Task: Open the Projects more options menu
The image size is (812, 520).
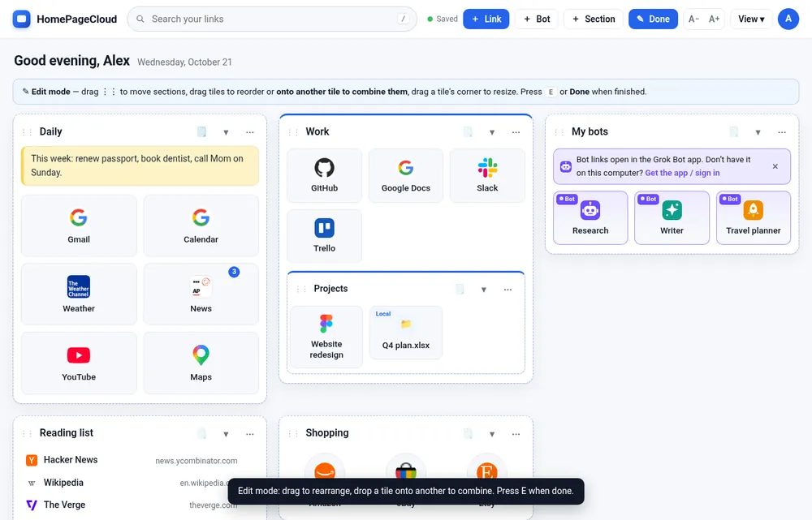Action: coord(508,290)
